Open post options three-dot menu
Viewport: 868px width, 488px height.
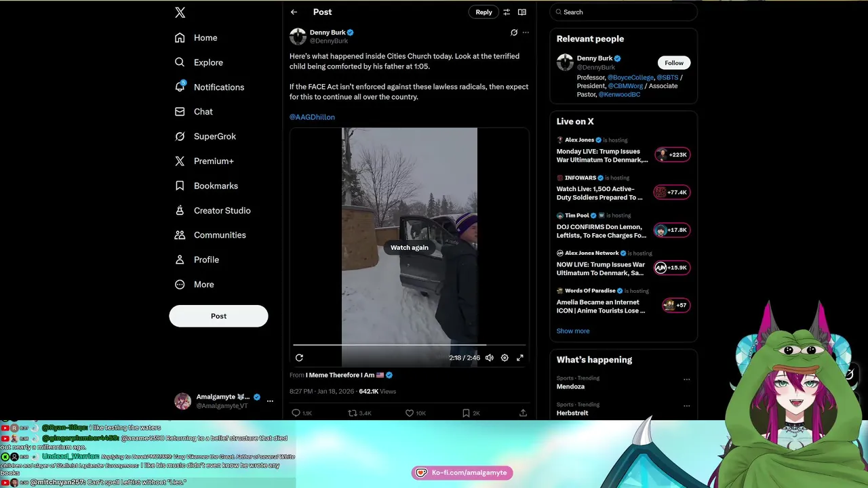point(526,33)
